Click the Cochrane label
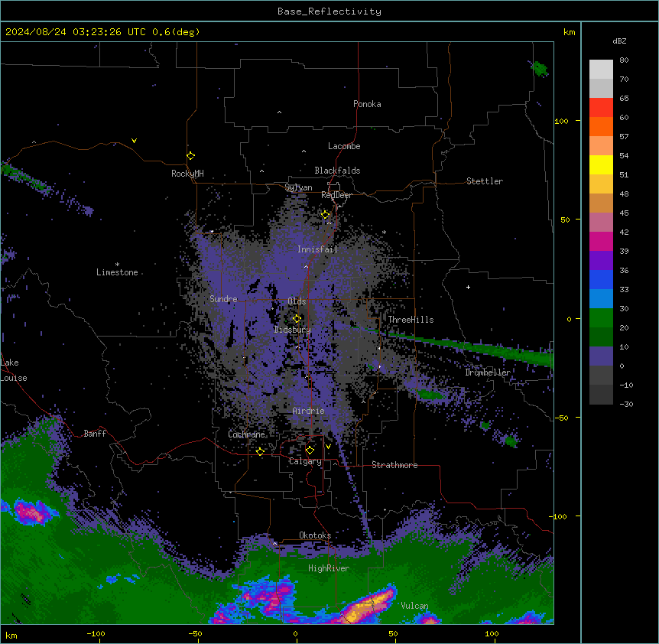 (x=246, y=434)
